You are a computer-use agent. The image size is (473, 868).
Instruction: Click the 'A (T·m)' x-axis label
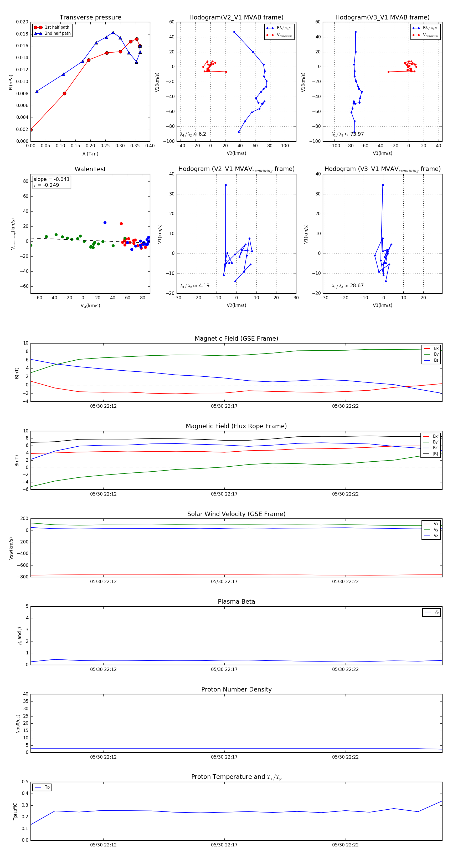tap(90, 154)
